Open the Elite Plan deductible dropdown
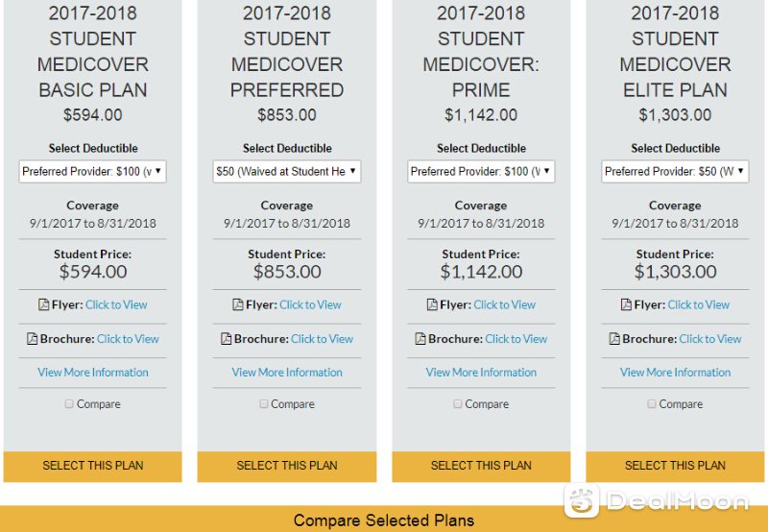The image size is (768, 532). pyautogui.click(x=675, y=172)
